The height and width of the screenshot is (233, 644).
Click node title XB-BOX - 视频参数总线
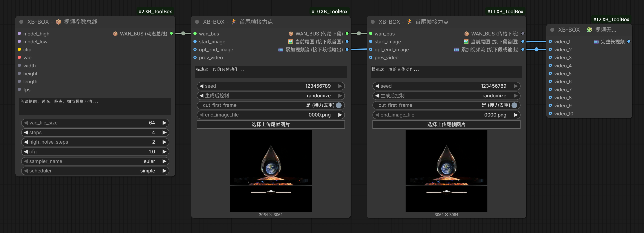coord(62,22)
